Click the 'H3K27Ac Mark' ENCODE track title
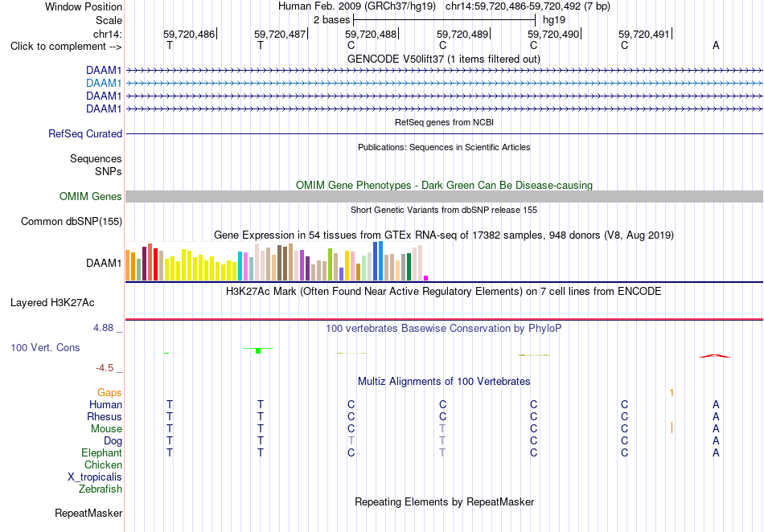Screen dimensions: 764x532 444,292
